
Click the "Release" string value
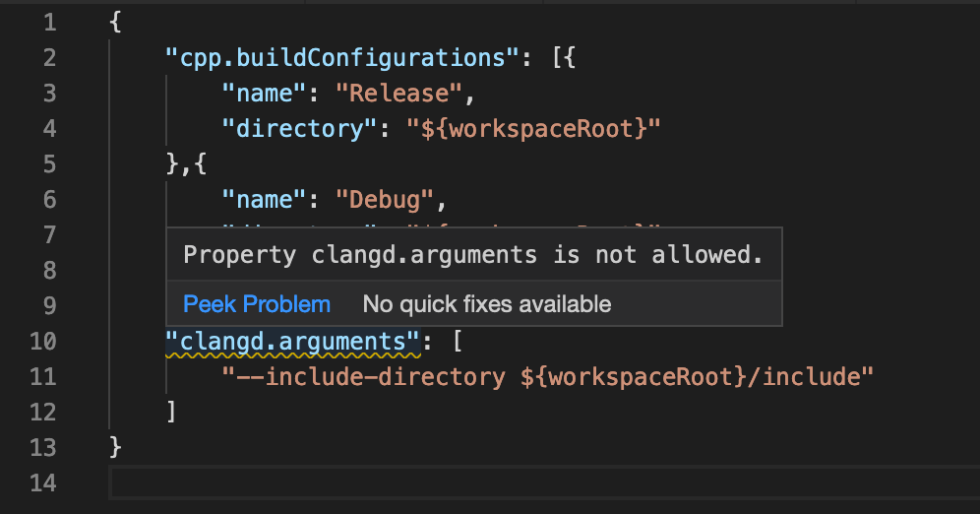[x=399, y=94]
